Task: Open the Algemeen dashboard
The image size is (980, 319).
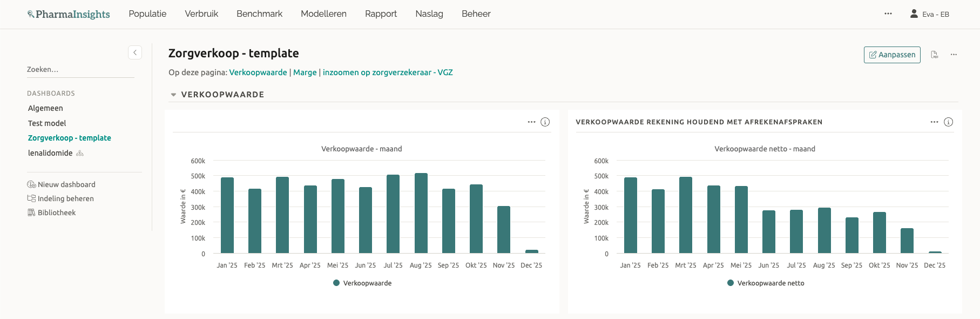Action: (45, 108)
